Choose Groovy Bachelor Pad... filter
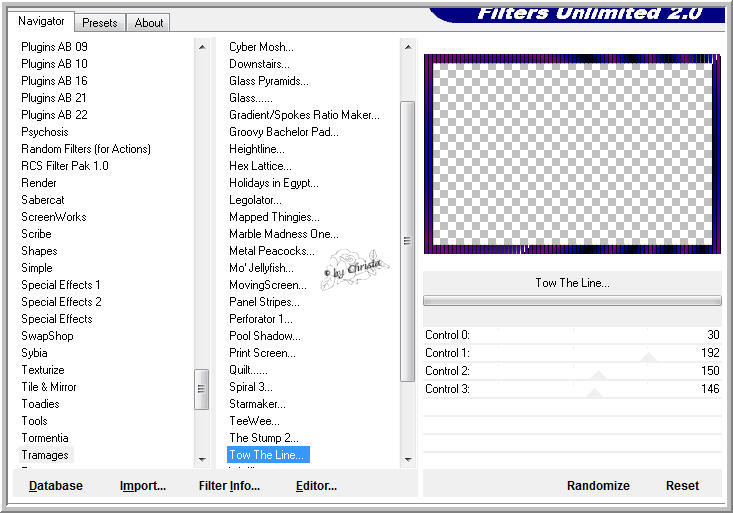The width and height of the screenshot is (733, 513). [284, 132]
